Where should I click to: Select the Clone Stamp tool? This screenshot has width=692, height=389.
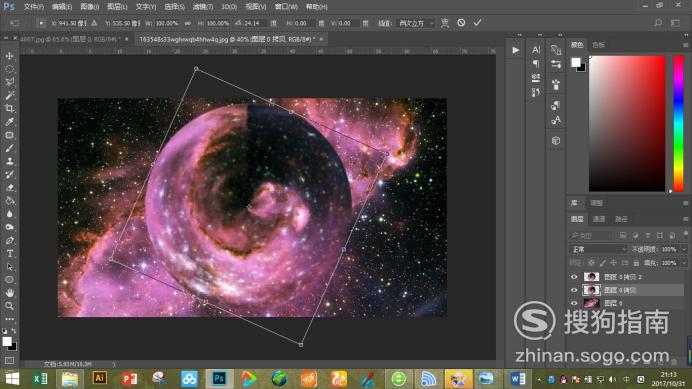(9, 161)
